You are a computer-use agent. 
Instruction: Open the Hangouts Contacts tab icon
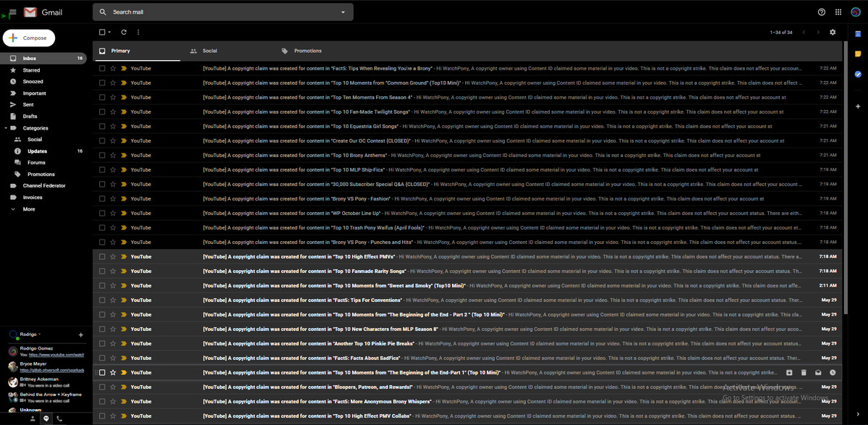tap(33, 418)
